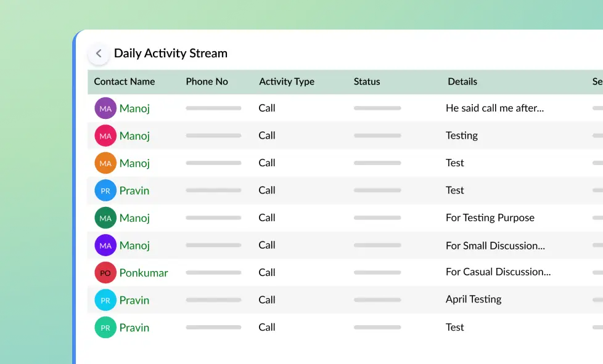Click the Activity Type column header
Viewport: 603px width, 364px height.
pyautogui.click(x=287, y=82)
